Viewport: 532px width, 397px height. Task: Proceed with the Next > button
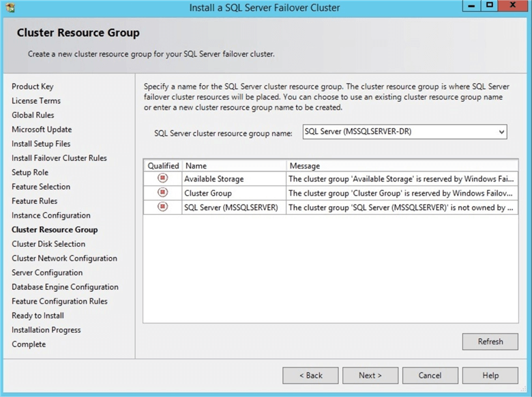click(370, 375)
